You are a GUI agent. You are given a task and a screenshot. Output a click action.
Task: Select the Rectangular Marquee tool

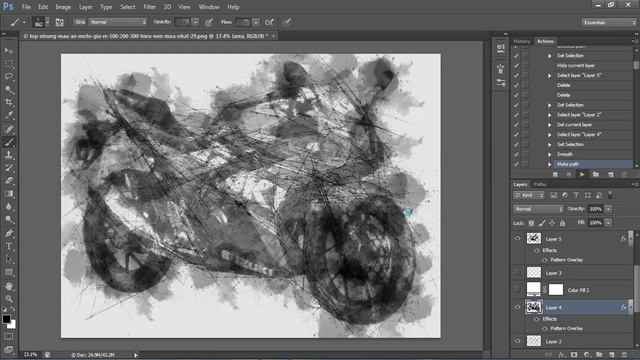(9, 64)
